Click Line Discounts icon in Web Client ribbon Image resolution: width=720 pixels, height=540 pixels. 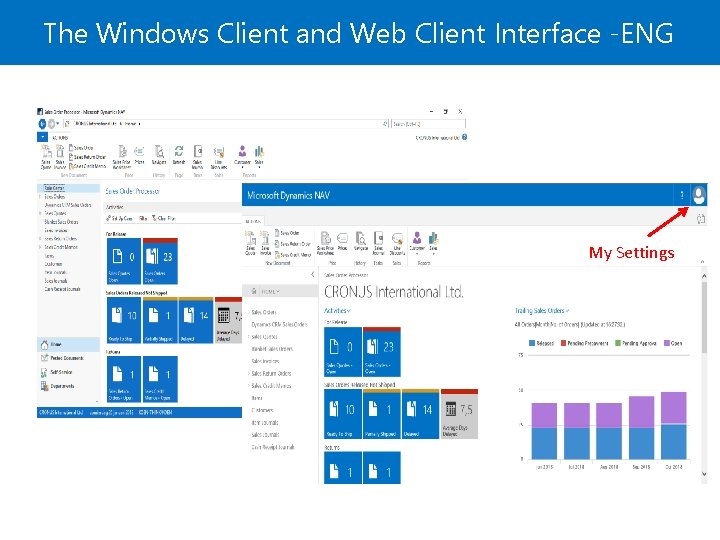[397, 243]
